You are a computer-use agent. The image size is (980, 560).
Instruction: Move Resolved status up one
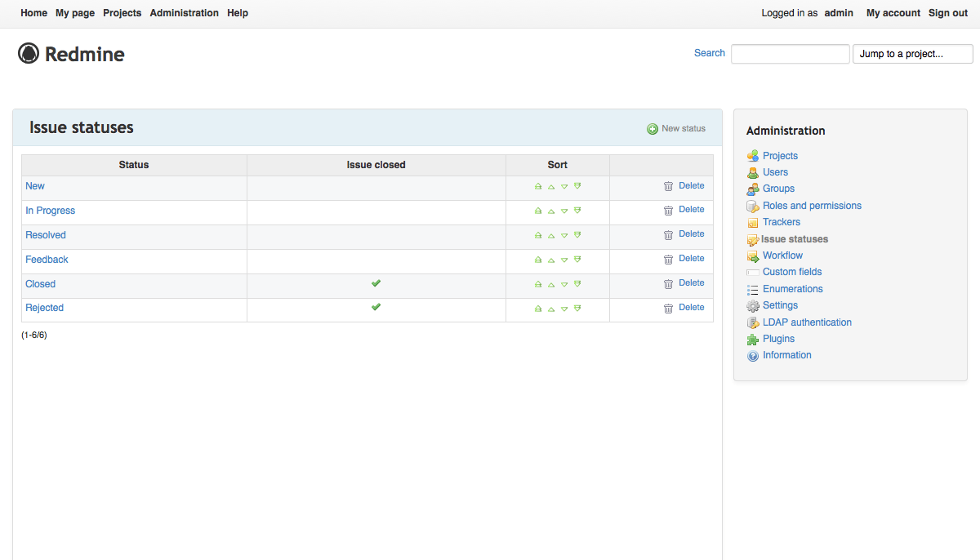[551, 235]
